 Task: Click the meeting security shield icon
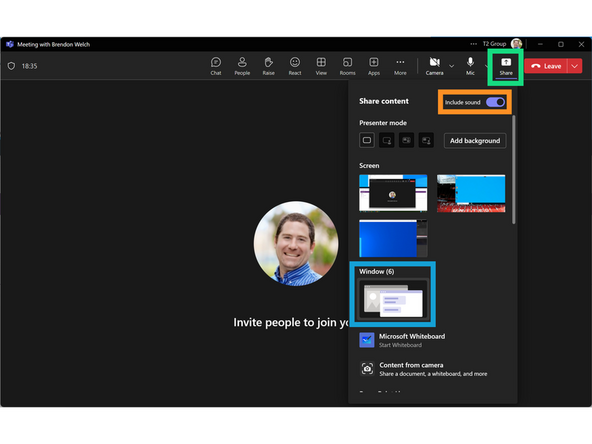click(x=11, y=66)
